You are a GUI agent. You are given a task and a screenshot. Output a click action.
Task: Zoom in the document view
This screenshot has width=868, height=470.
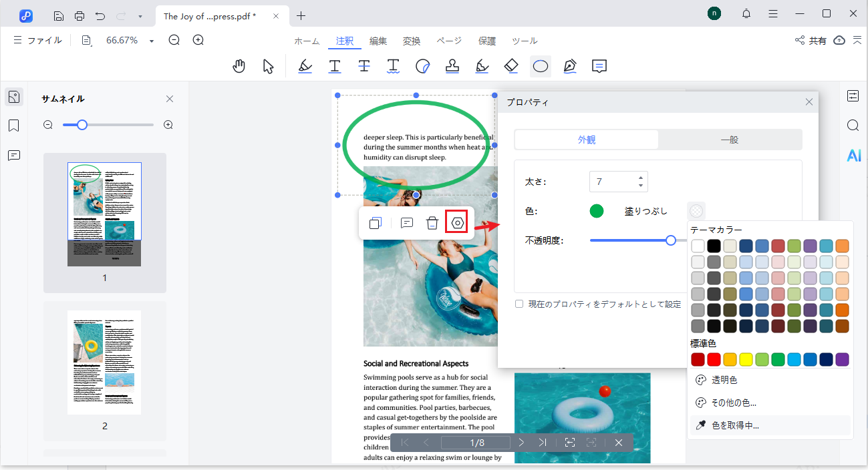click(198, 40)
